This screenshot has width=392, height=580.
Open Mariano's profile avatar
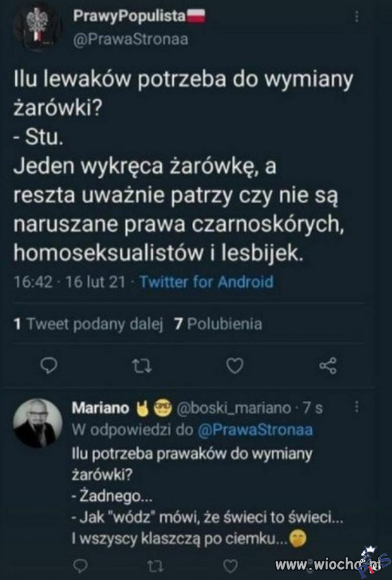[38, 423]
